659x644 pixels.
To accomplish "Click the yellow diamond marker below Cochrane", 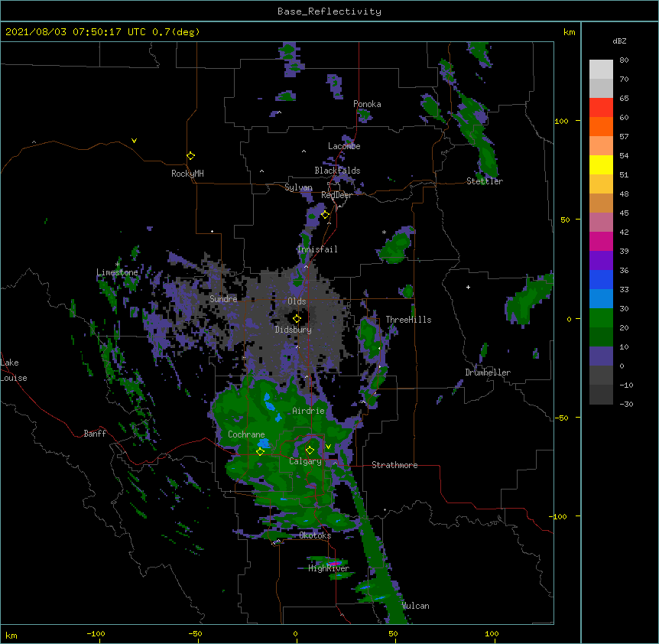I will point(260,451).
